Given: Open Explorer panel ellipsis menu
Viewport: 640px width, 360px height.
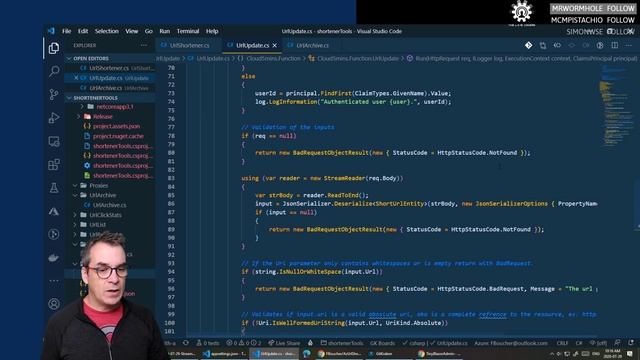Looking at the screenshot, I should pyautogui.click(x=144, y=45).
